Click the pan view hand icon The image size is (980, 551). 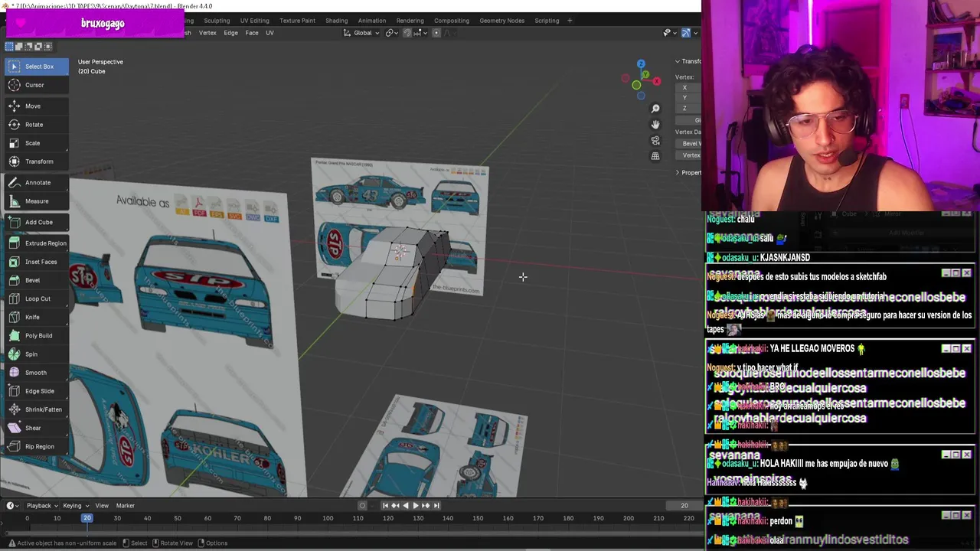655,124
